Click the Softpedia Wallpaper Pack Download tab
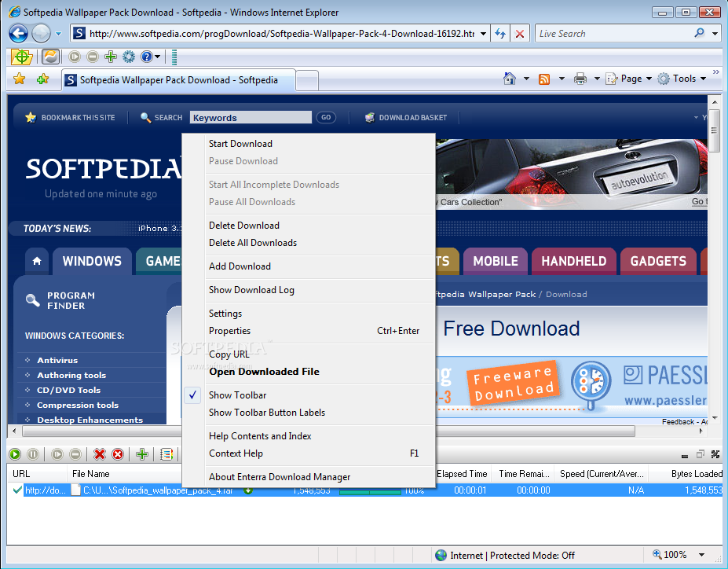Screen dimensions: 728x569 [178, 80]
